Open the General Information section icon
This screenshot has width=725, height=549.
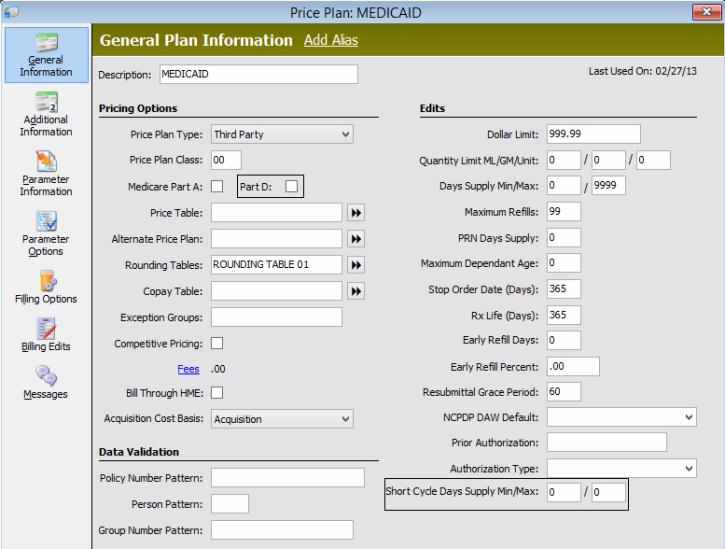(x=46, y=55)
